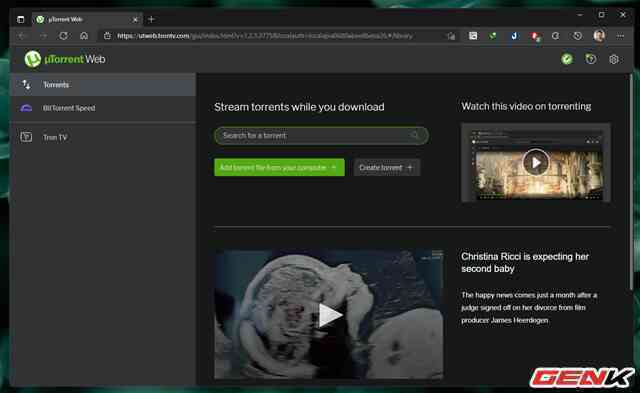
Task: Click the magnifier icon in search field
Action: coord(414,135)
